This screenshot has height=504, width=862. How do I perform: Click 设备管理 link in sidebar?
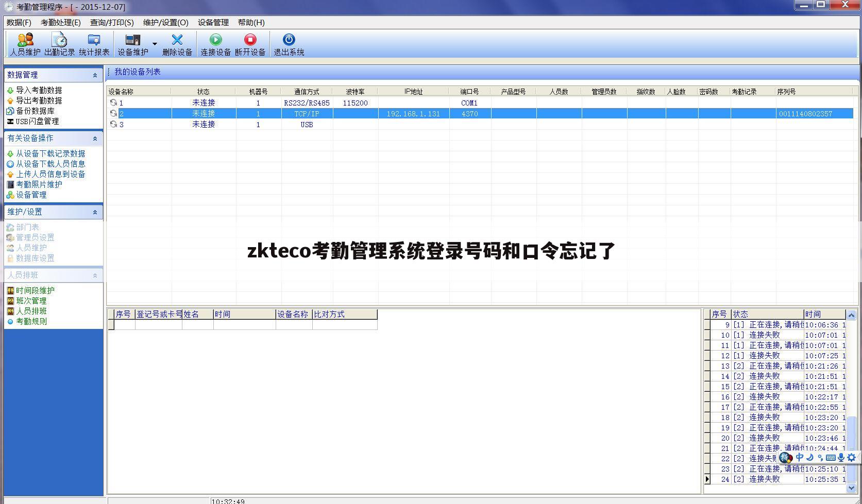[31, 195]
